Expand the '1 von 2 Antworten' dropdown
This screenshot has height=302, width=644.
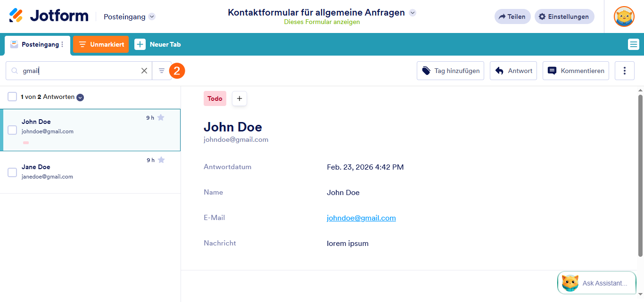80,97
